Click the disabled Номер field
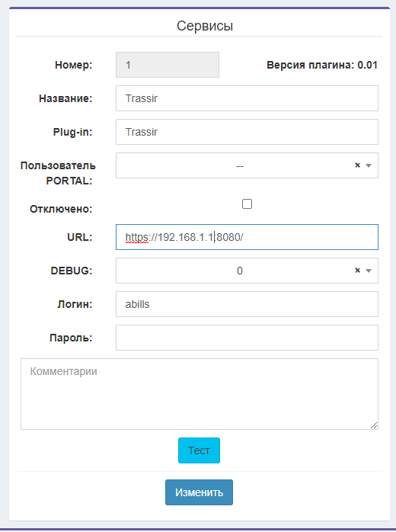This screenshot has height=532, width=396. tap(168, 65)
